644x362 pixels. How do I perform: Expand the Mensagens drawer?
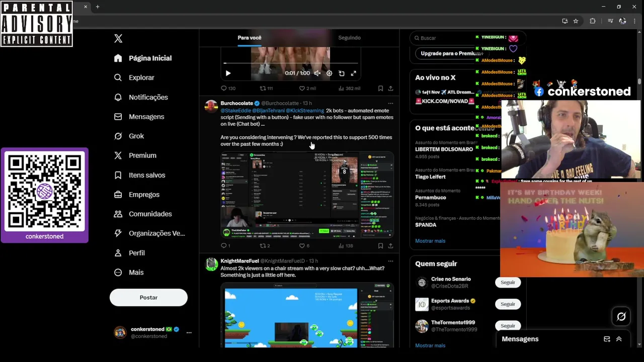(619, 339)
